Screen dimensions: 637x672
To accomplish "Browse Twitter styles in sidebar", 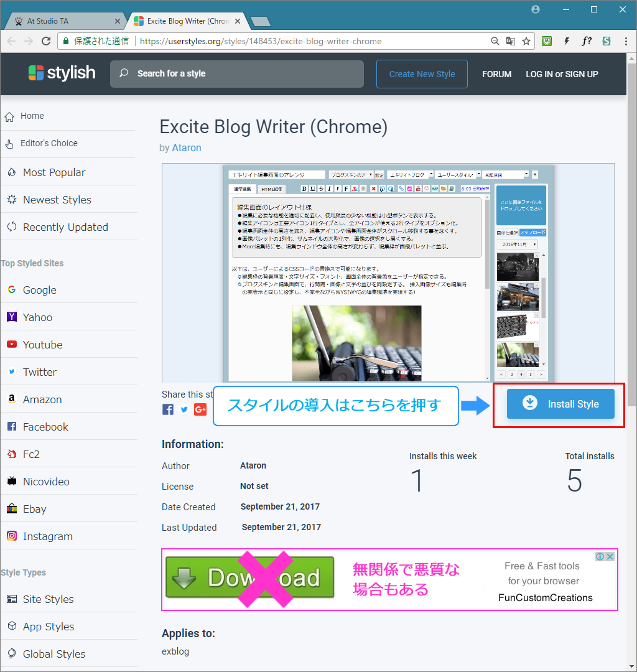I will (40, 372).
